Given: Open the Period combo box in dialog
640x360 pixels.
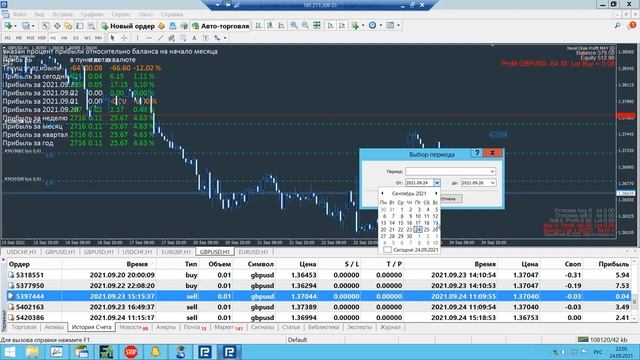Looking at the screenshot, I should (x=450, y=171).
